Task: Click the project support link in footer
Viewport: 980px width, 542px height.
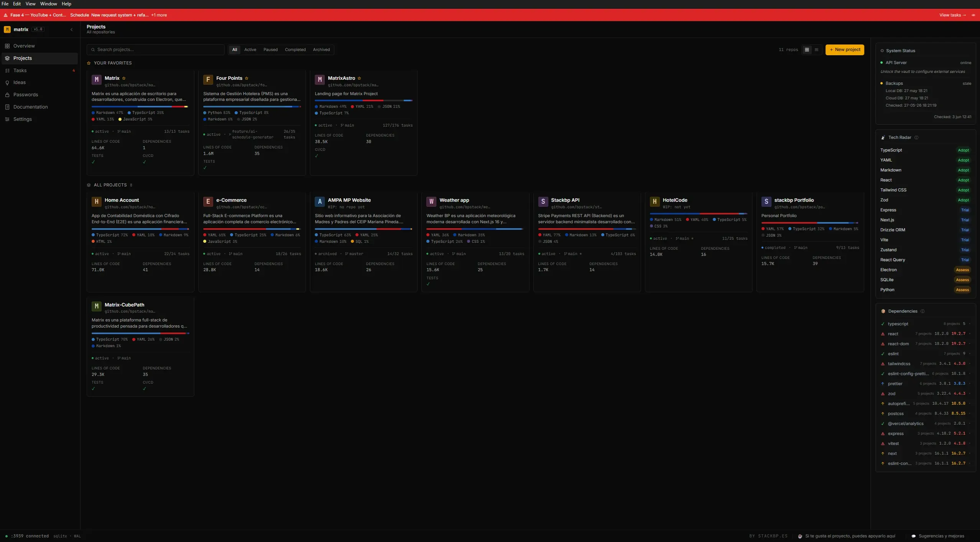Action: pos(847,536)
